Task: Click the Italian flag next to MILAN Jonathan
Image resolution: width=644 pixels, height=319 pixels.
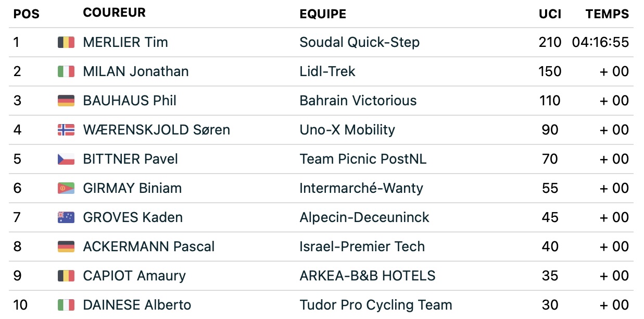Action: click(x=66, y=71)
